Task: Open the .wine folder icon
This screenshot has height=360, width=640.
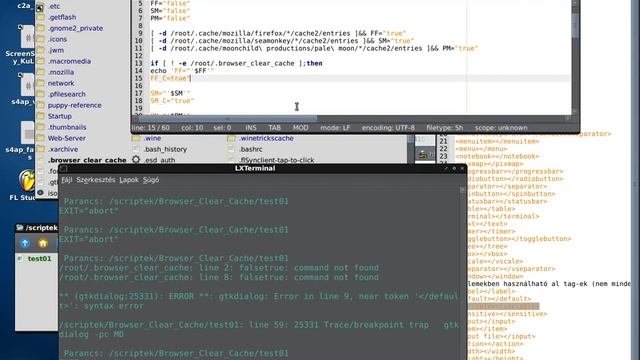Action: (136, 139)
